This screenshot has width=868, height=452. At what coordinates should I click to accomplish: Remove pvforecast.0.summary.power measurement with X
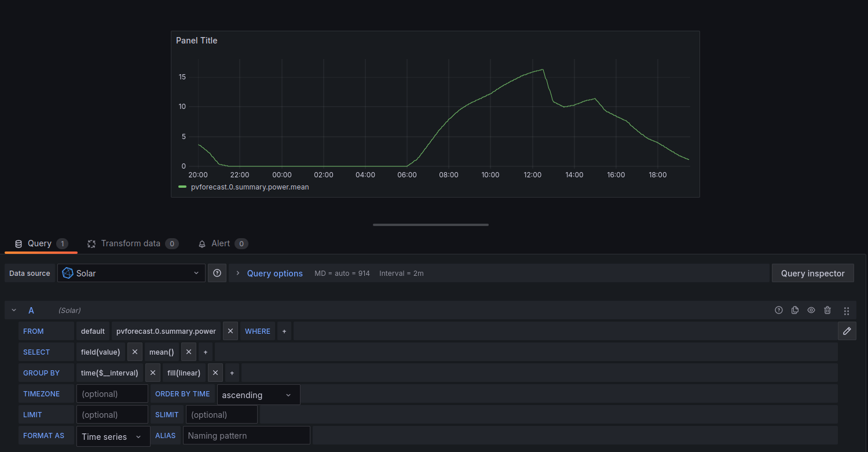coord(230,331)
